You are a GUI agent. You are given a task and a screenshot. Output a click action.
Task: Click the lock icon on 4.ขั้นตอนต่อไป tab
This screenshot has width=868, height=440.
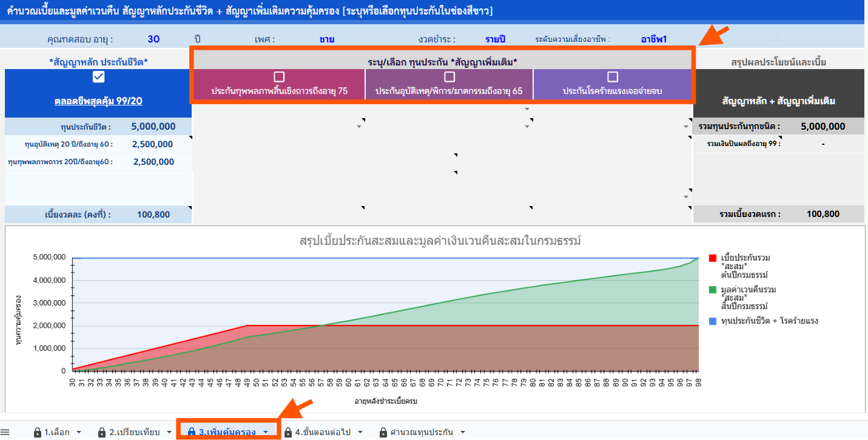[x=289, y=432]
